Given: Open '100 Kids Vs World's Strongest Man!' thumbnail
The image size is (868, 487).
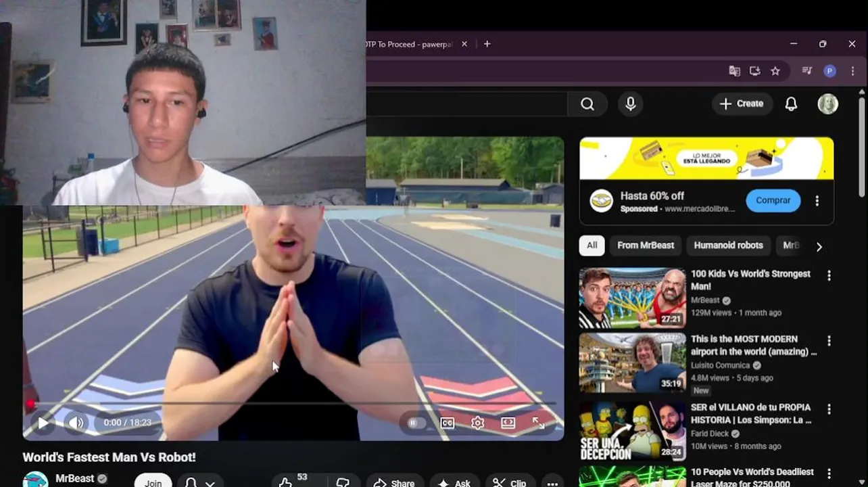Looking at the screenshot, I should click(633, 298).
